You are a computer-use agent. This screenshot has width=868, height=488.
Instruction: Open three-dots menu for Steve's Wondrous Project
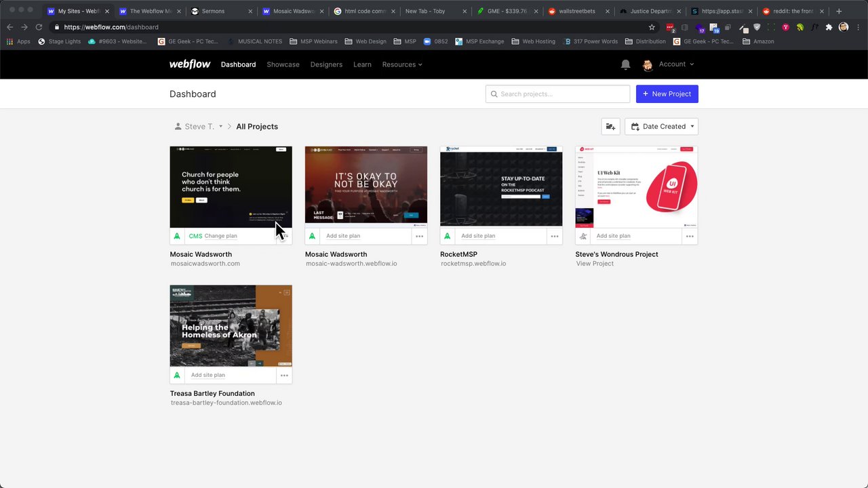pos(690,236)
